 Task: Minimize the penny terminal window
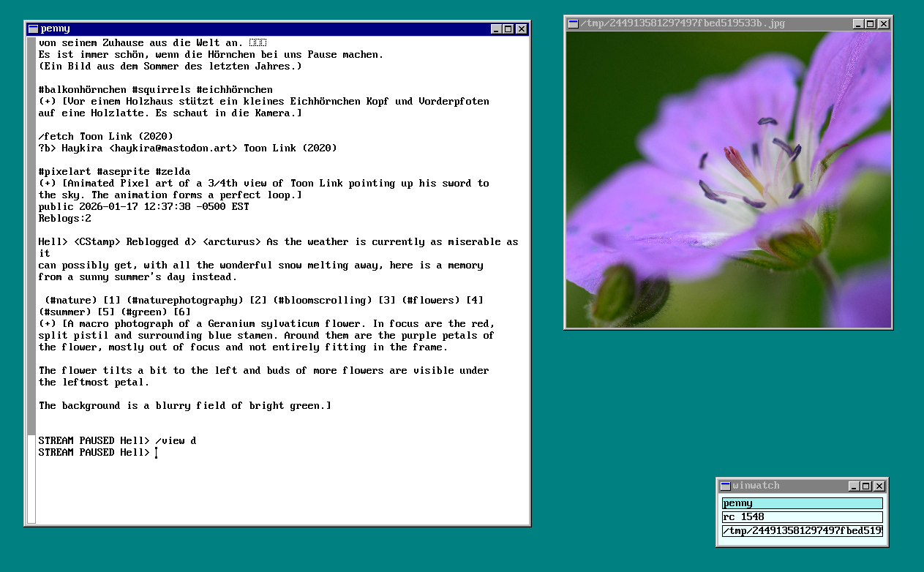coord(496,29)
